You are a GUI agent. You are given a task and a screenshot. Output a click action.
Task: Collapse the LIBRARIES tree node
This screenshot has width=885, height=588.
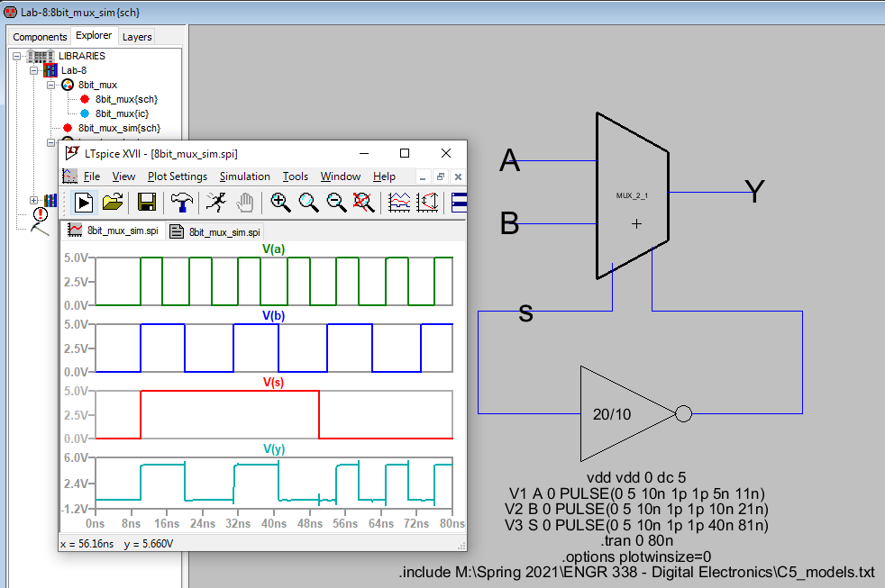[17, 56]
